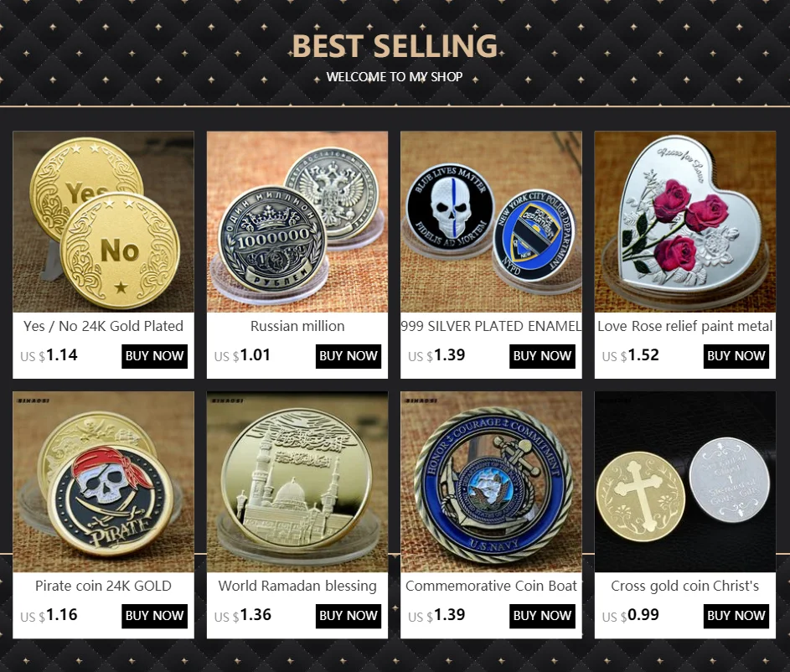The width and height of the screenshot is (790, 672).
Task: Open the Pirate coin 24K GOLD title link
Action: pyautogui.click(x=103, y=587)
